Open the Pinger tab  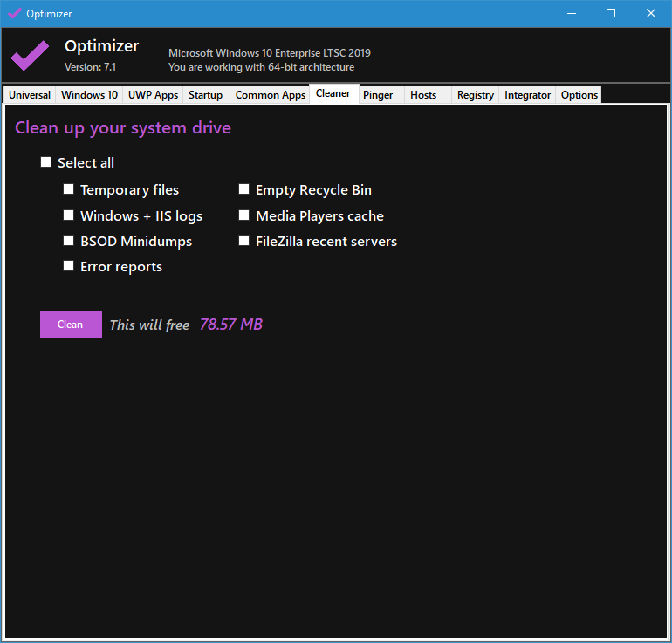pyautogui.click(x=378, y=95)
